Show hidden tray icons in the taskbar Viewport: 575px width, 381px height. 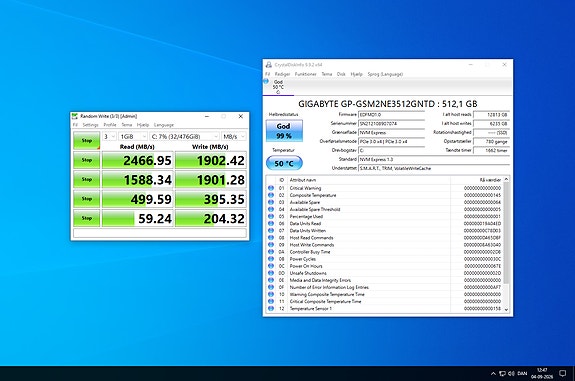click(x=493, y=374)
